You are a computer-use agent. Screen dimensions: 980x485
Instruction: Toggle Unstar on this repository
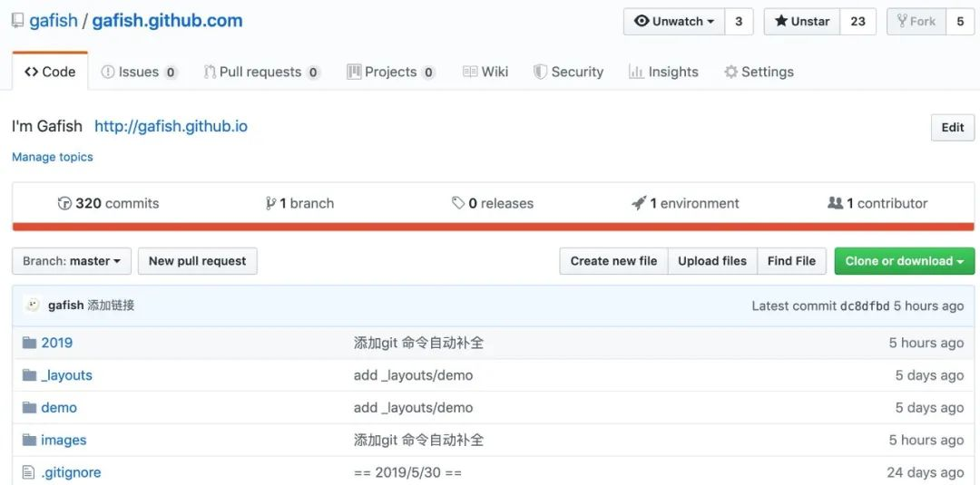[802, 22]
